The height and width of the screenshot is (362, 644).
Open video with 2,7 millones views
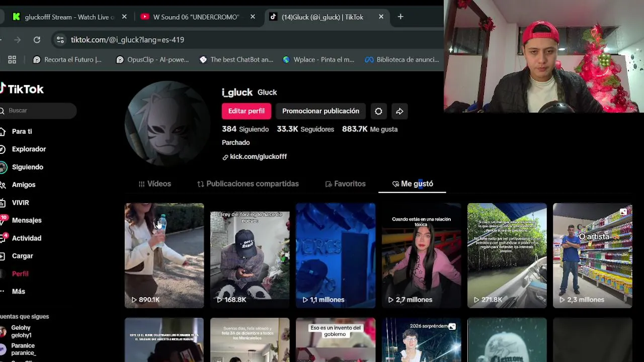click(422, 255)
